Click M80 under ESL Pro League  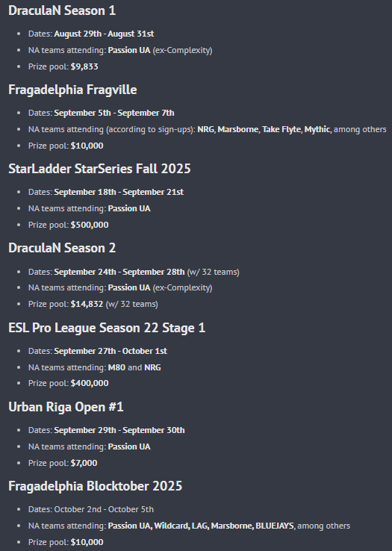click(x=116, y=367)
